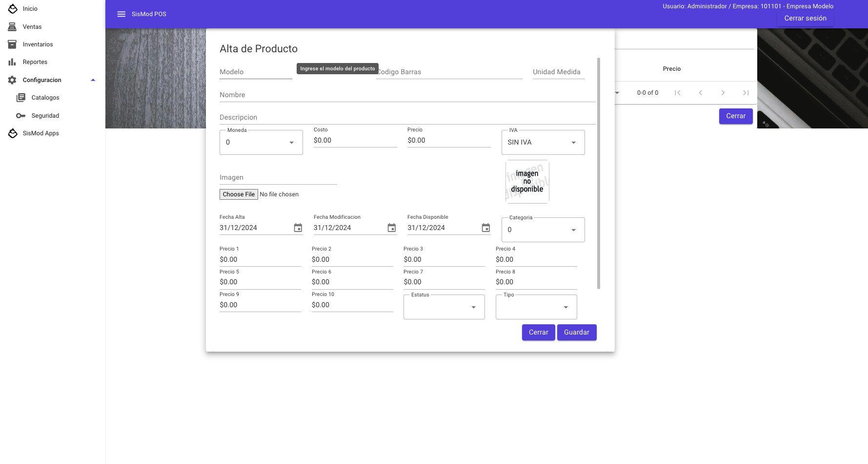Click the Reportes bar chart icon
This screenshot has height=464, width=868.
(12, 62)
